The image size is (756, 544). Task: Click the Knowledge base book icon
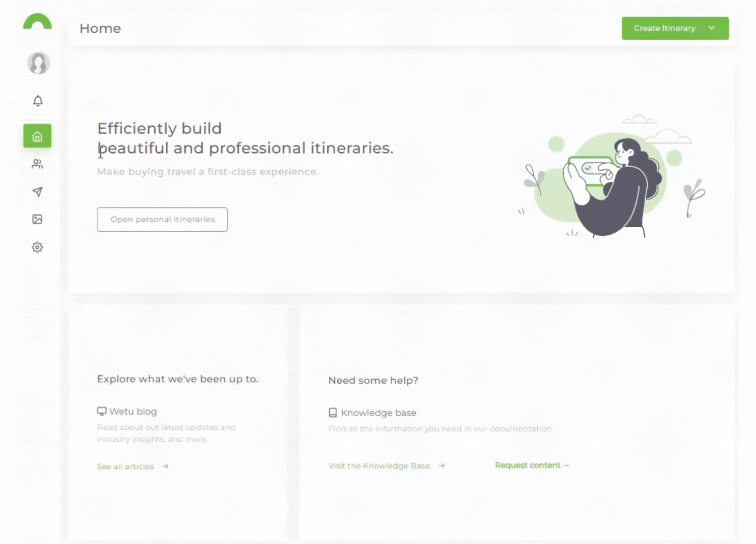(333, 413)
